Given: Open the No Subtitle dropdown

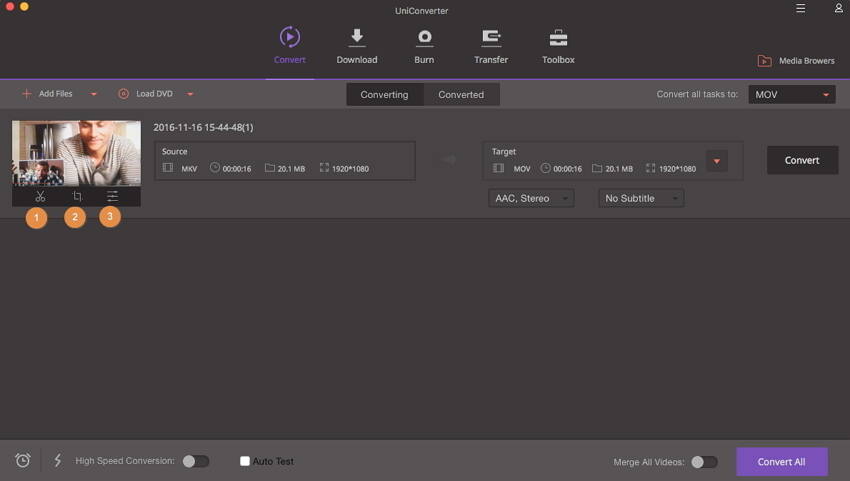Looking at the screenshot, I should pos(641,198).
